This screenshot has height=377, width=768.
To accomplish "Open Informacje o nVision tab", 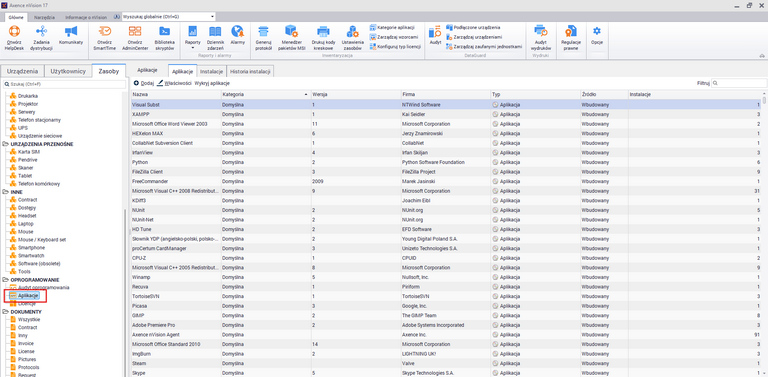I will pos(86,17).
